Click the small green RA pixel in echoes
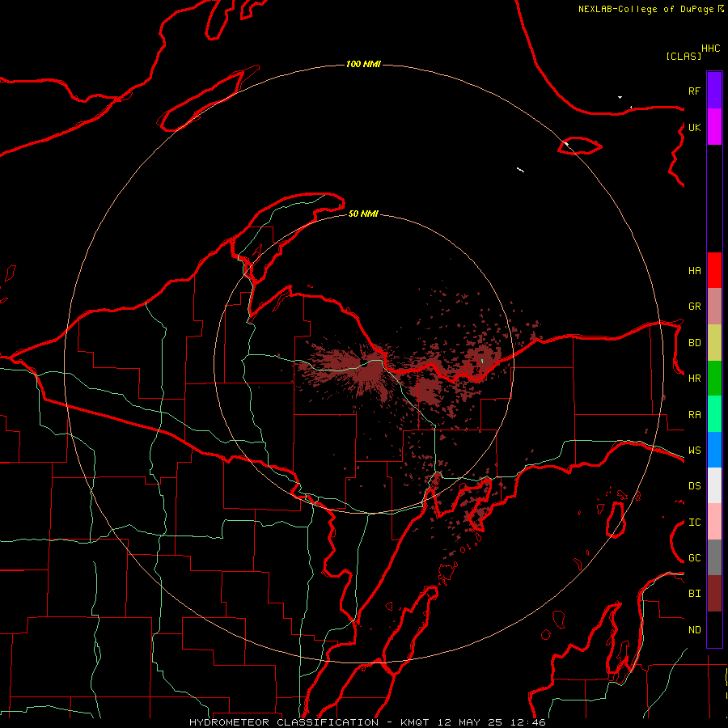Image resolution: width=728 pixels, height=728 pixels. coord(482,360)
